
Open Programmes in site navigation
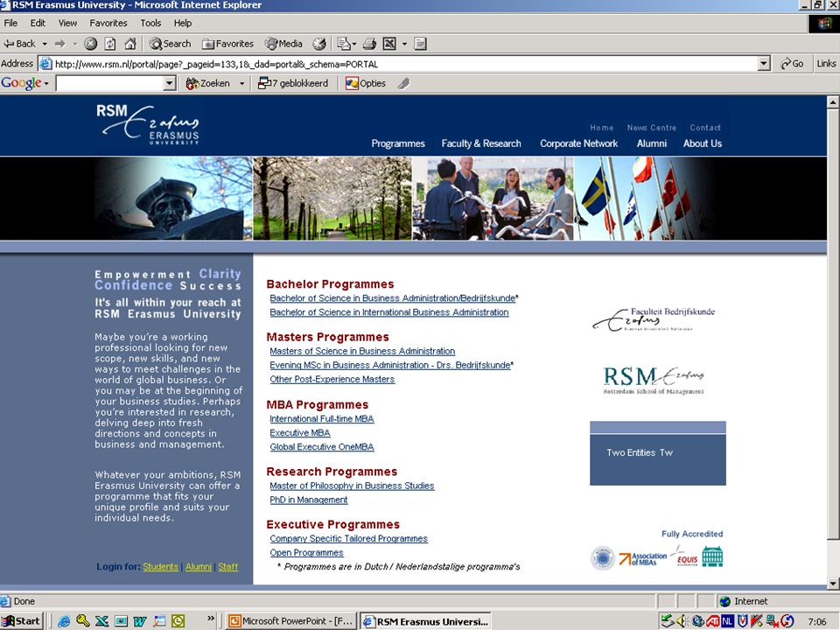click(x=398, y=143)
